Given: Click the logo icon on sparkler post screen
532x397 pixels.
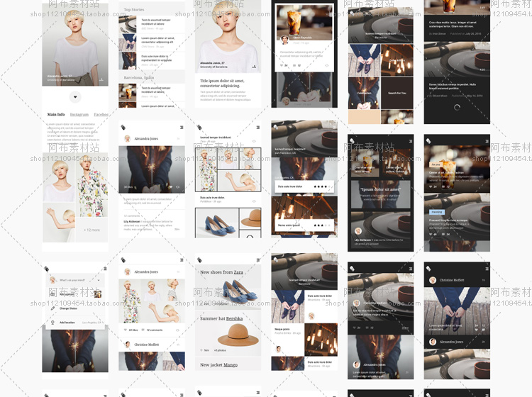Looking at the screenshot, I should pos(123,127).
